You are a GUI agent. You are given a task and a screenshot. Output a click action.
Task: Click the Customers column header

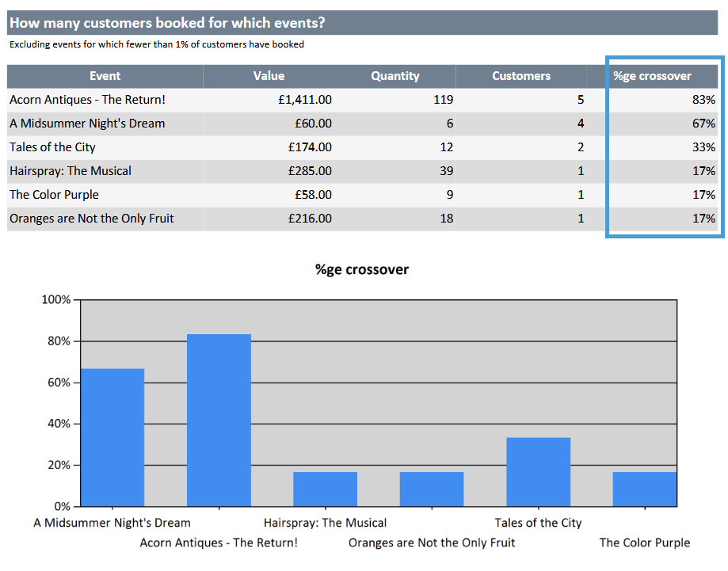point(520,76)
